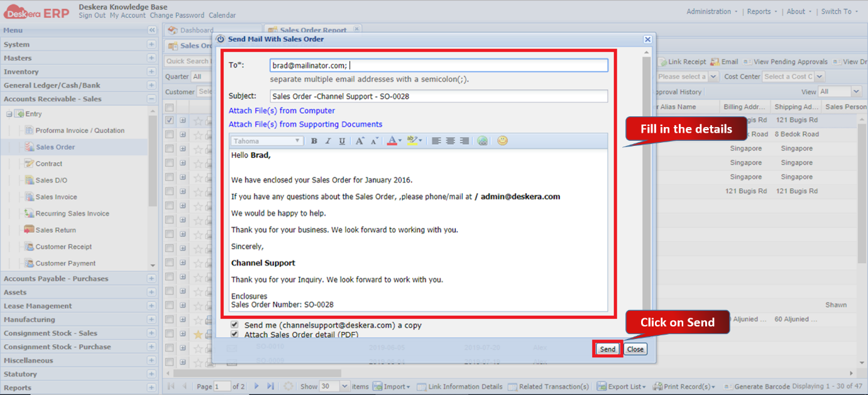
Task: Click the Deskera ERP logo
Action: coord(36,11)
